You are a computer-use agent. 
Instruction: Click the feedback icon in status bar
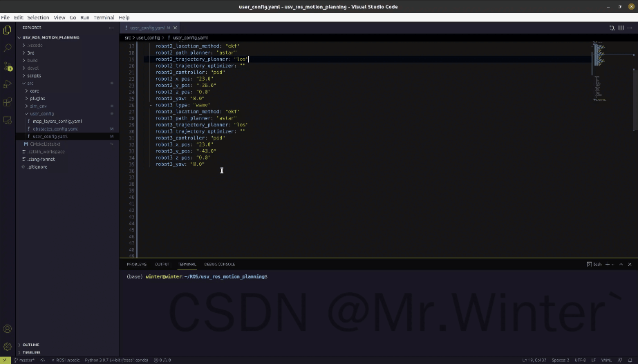click(x=620, y=360)
